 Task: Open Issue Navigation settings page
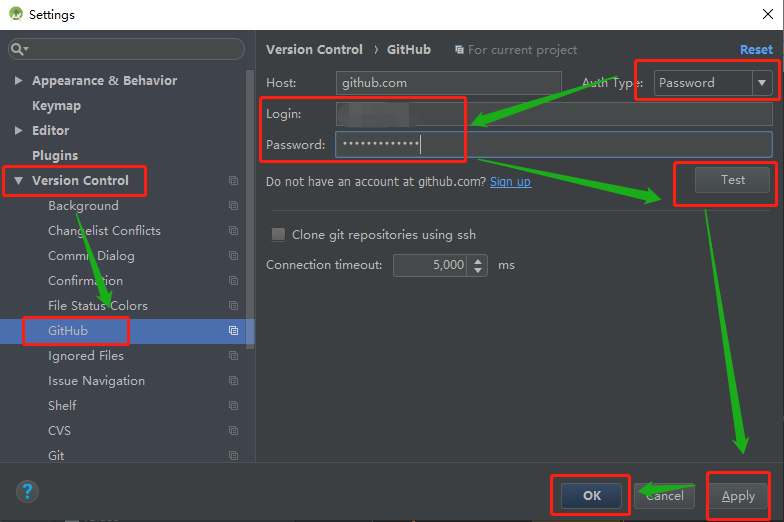[x=96, y=380]
